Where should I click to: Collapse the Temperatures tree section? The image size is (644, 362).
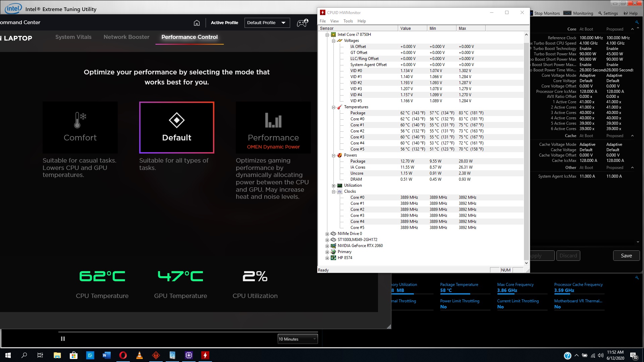(x=333, y=107)
